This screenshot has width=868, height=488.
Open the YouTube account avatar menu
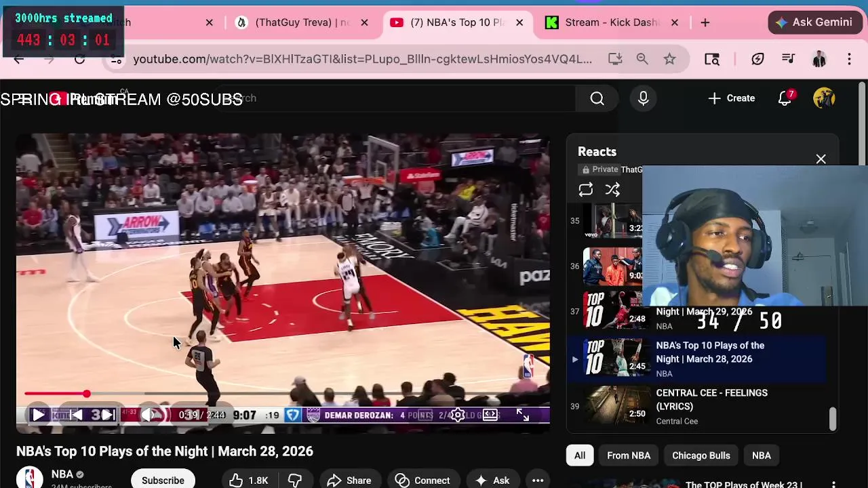(x=824, y=98)
